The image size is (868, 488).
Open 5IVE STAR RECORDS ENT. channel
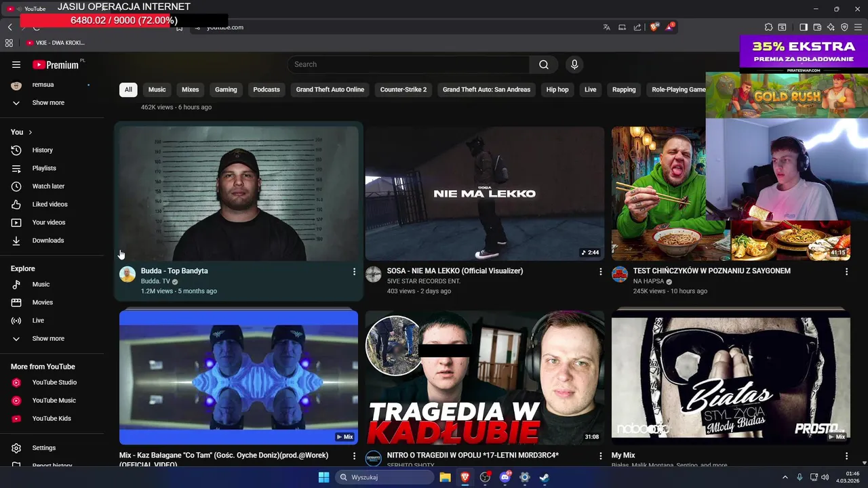click(x=424, y=281)
